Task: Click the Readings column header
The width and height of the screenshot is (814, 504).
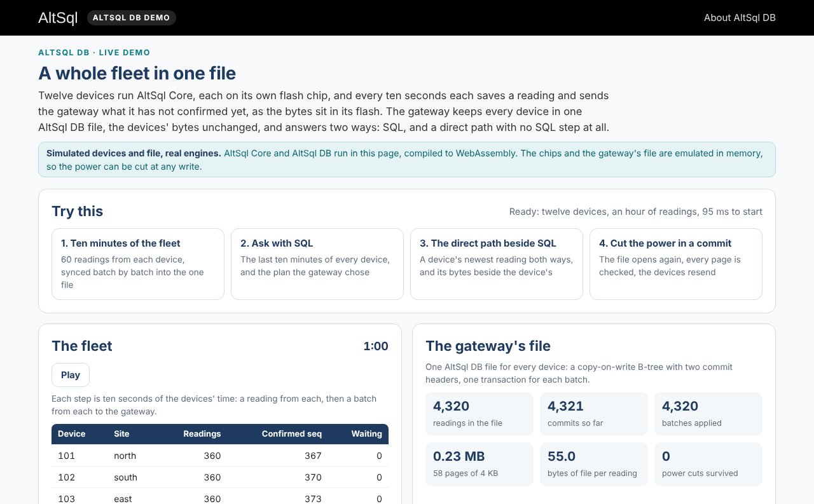Action: click(x=202, y=434)
